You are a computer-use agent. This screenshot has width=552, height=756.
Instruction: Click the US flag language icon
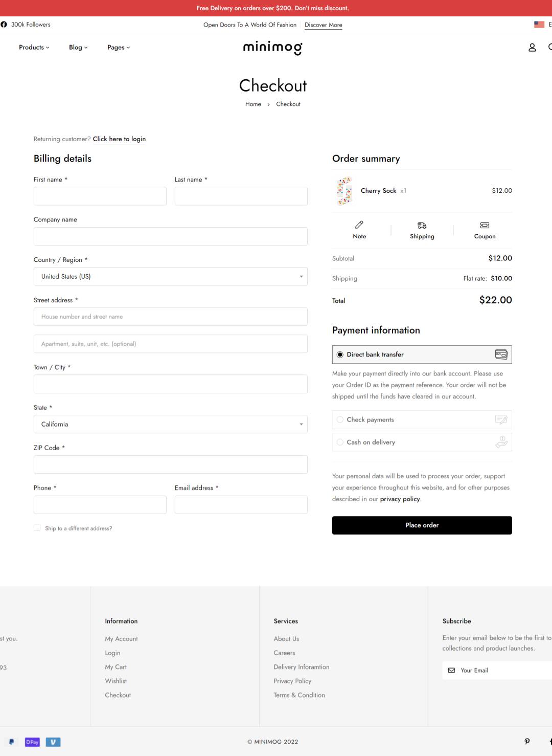pos(539,25)
